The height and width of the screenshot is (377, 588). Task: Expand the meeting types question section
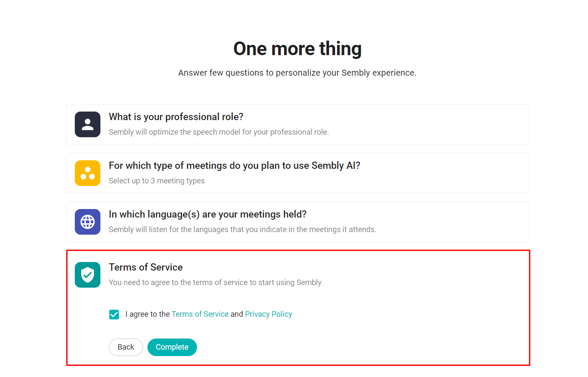coord(297,173)
